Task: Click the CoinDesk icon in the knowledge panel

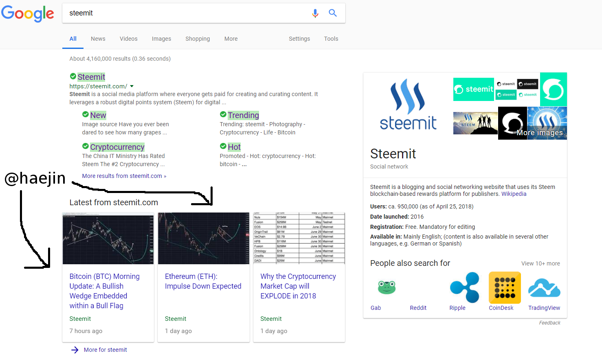Action: [x=504, y=287]
